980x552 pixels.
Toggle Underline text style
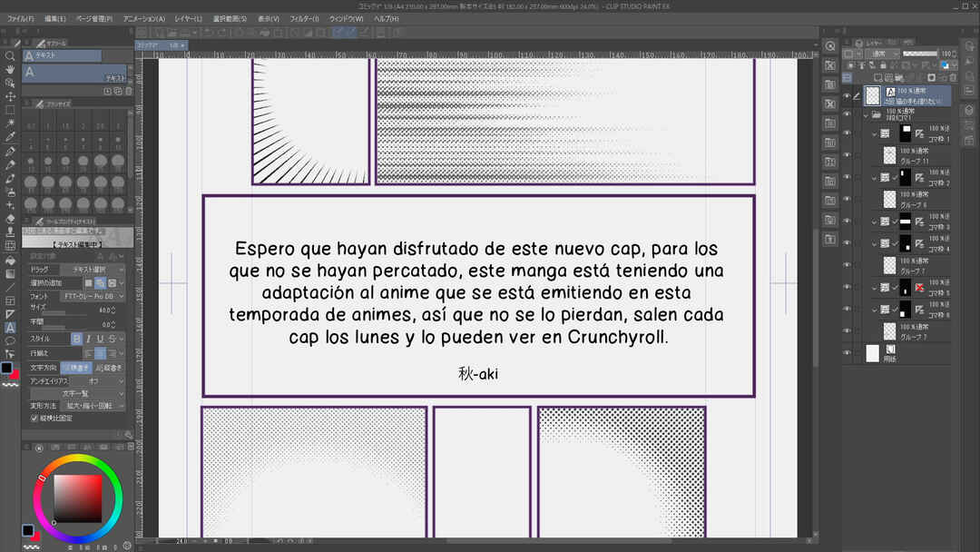pos(100,339)
